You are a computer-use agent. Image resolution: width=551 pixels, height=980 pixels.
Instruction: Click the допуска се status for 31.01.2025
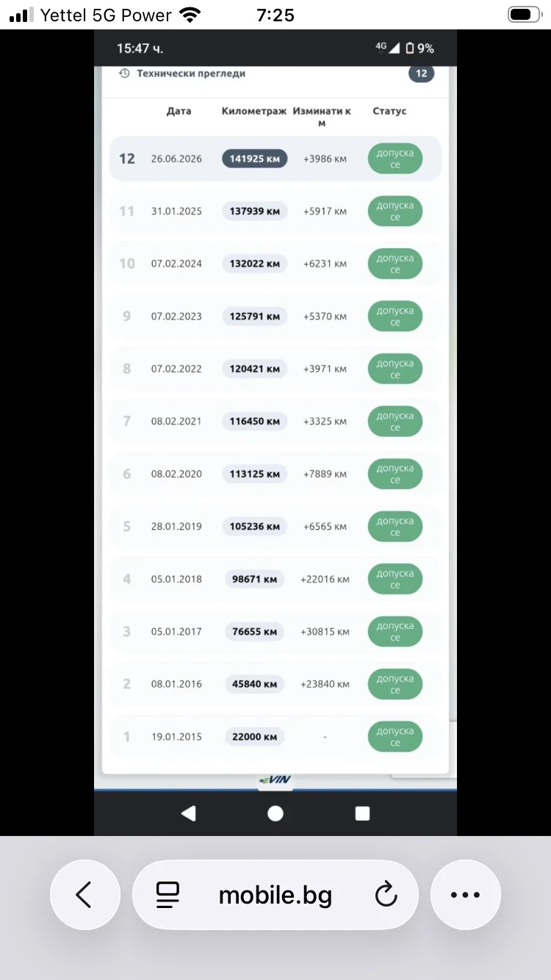tap(395, 212)
